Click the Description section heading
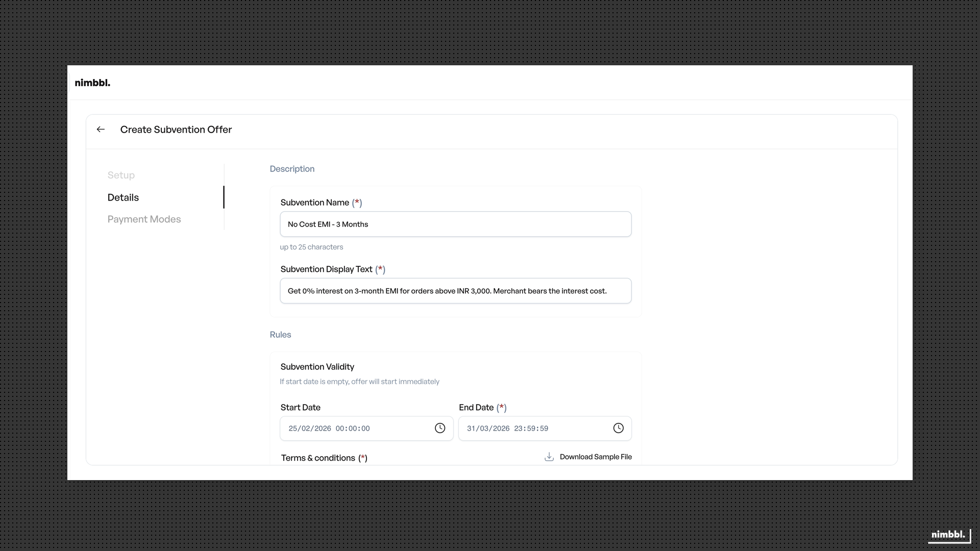This screenshot has width=980, height=551. (x=291, y=168)
